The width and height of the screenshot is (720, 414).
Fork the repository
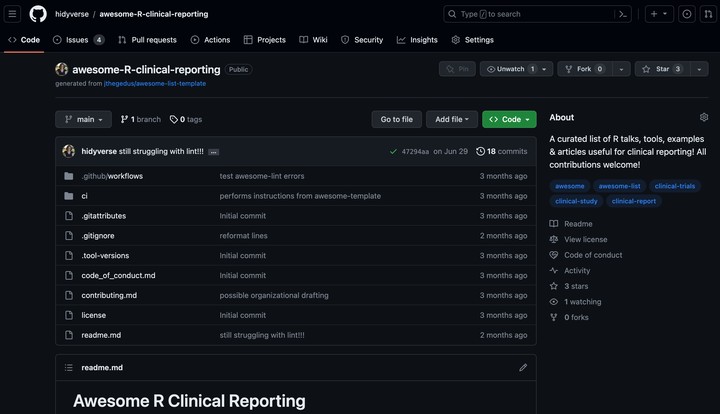click(585, 69)
